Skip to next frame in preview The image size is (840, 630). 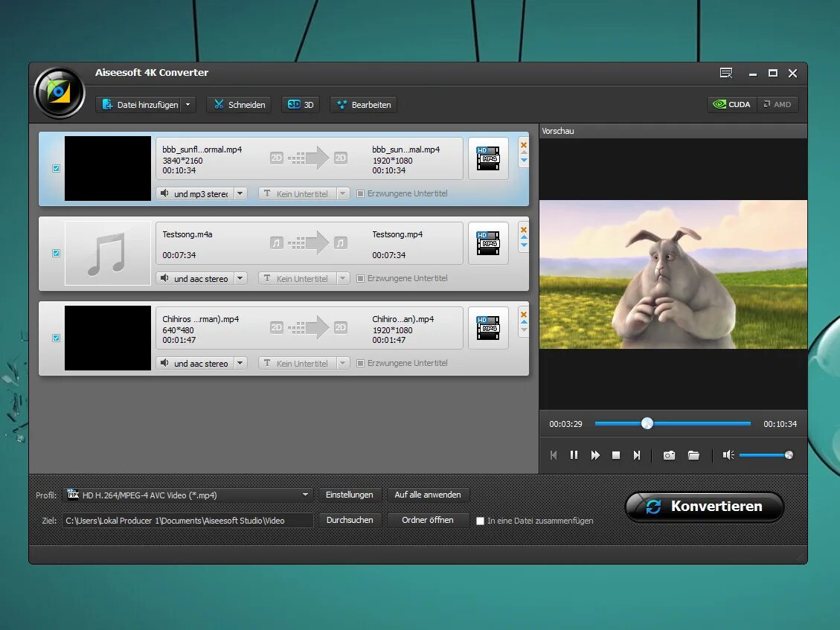tap(636, 454)
